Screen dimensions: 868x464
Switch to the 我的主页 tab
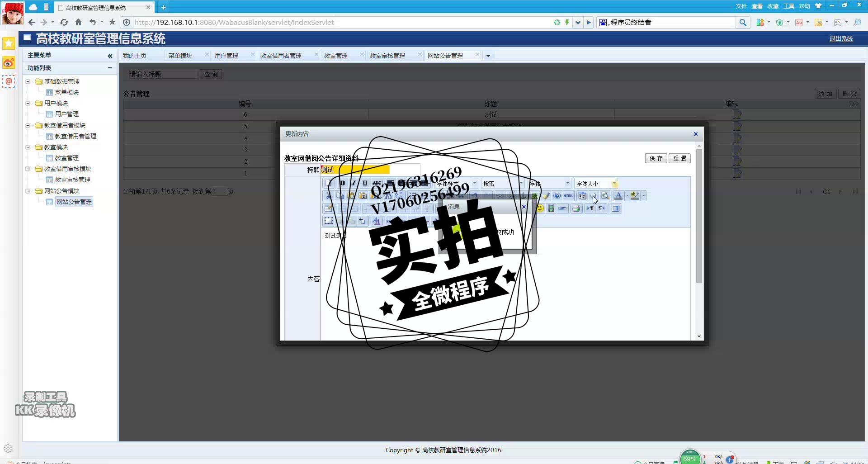(x=135, y=56)
